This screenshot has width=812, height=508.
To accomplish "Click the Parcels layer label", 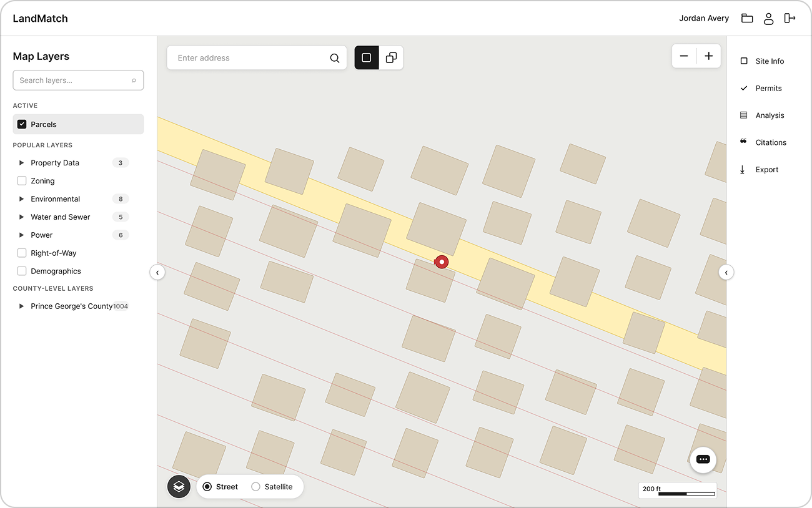I will [x=44, y=125].
